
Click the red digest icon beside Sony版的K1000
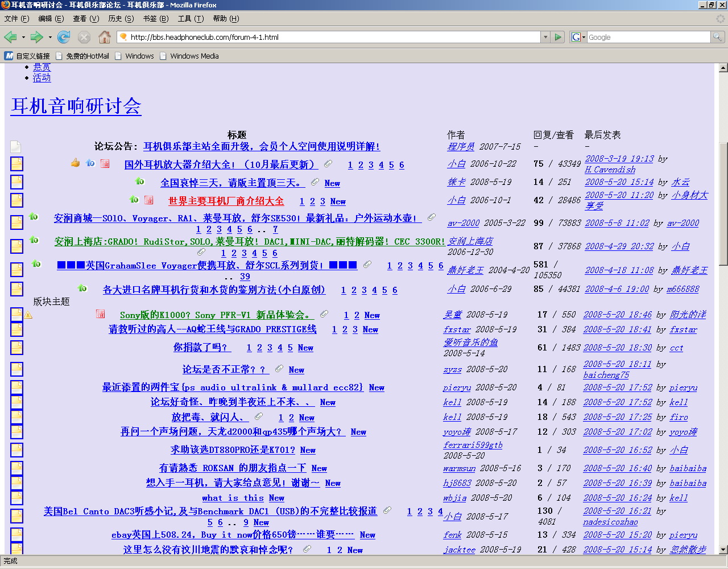(x=100, y=314)
